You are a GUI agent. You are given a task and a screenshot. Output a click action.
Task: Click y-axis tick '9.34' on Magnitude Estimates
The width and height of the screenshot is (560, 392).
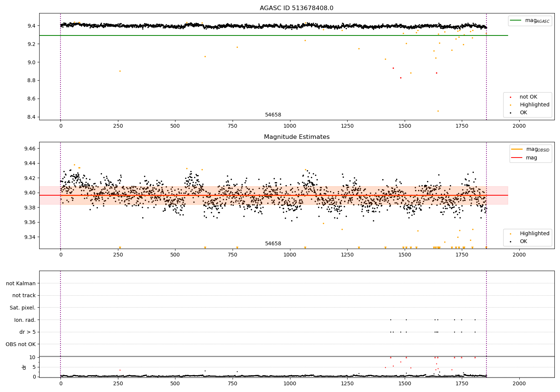[30, 237]
